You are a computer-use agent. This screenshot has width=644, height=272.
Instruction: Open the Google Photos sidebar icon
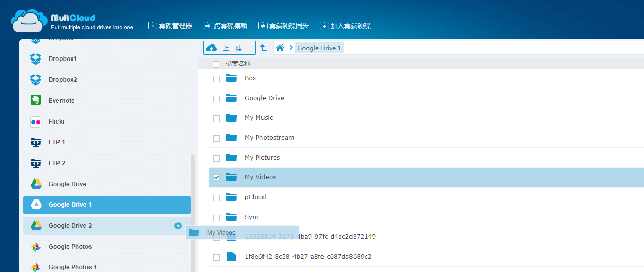[x=35, y=247]
